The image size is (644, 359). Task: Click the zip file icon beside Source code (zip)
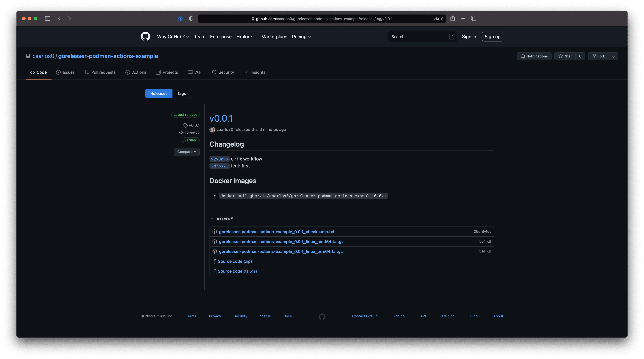(x=214, y=261)
